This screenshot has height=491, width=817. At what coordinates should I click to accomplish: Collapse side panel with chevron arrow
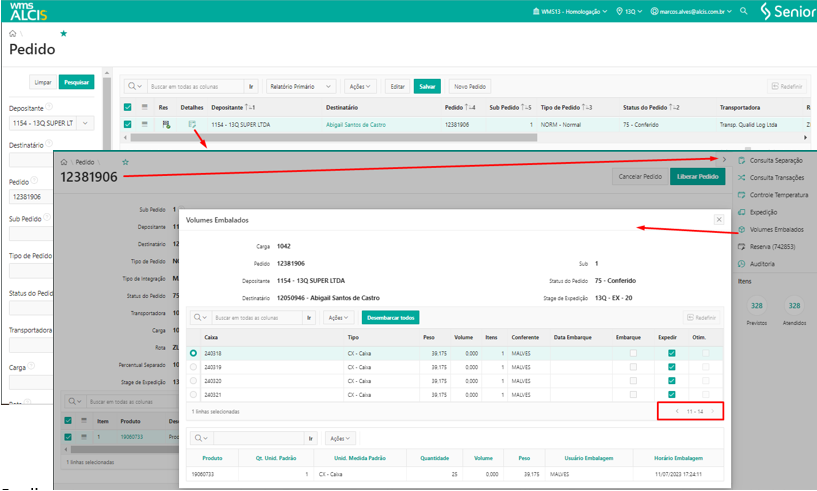coord(724,159)
